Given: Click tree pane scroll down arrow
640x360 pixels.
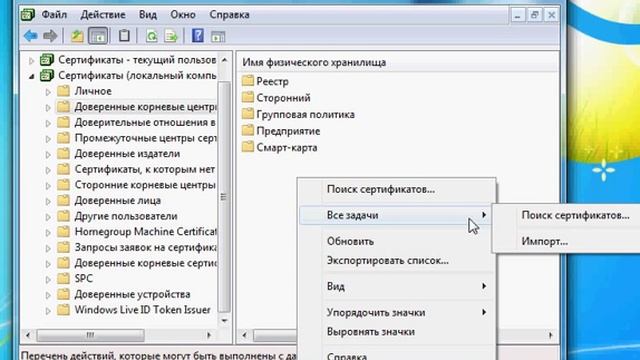Looking at the screenshot, I should point(224,321).
